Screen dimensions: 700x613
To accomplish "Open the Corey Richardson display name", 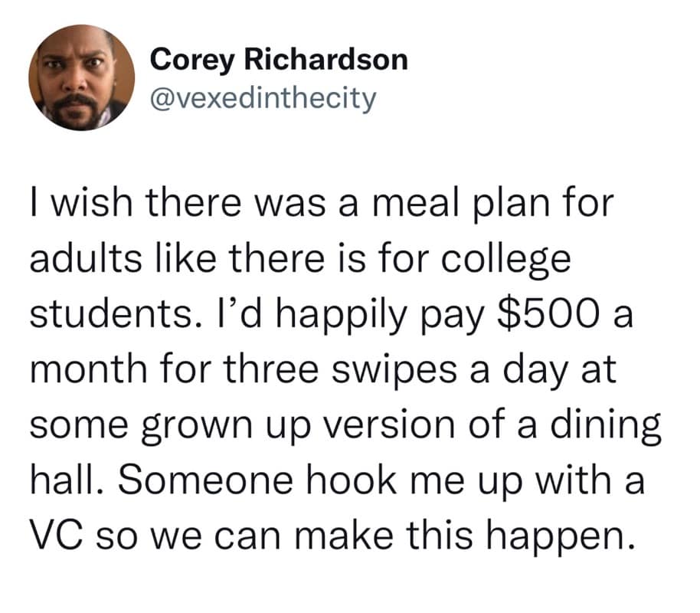I will (279, 60).
